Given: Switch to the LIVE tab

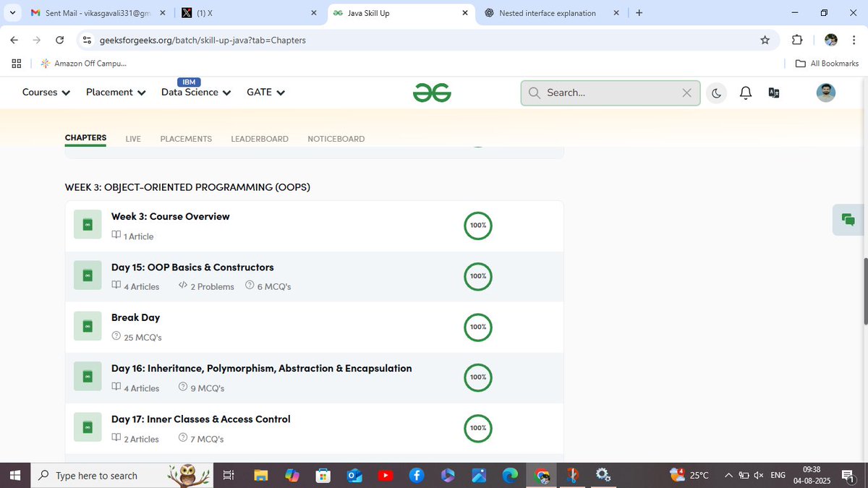Looking at the screenshot, I should point(133,139).
